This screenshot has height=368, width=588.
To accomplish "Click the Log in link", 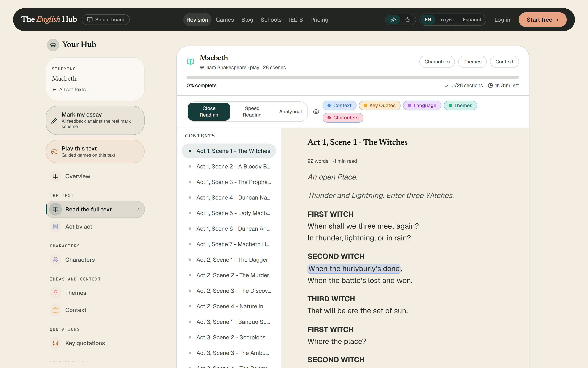I will pos(502,20).
